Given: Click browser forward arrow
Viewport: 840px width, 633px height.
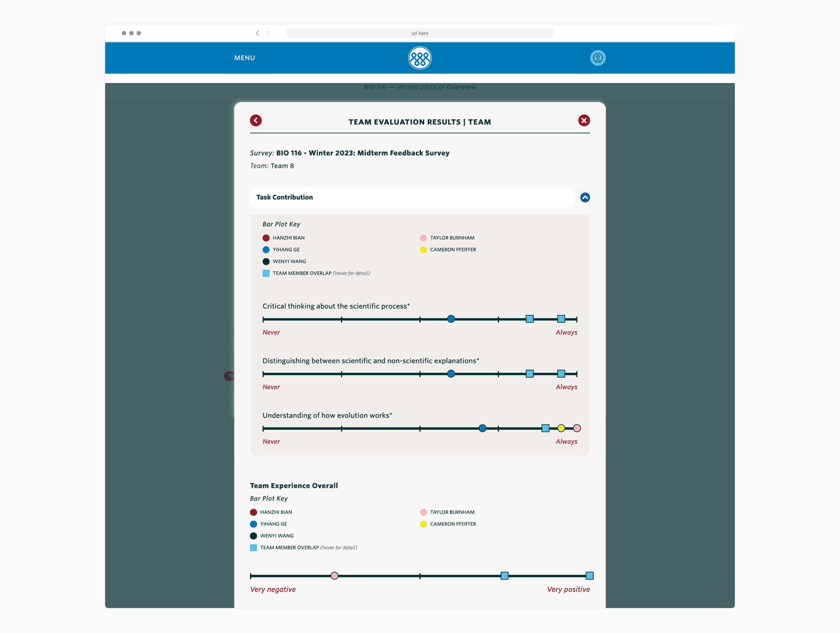Looking at the screenshot, I should (x=268, y=33).
